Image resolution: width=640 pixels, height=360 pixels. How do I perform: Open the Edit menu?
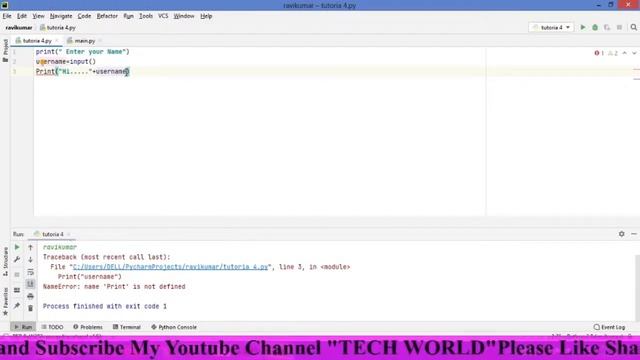coord(22,16)
